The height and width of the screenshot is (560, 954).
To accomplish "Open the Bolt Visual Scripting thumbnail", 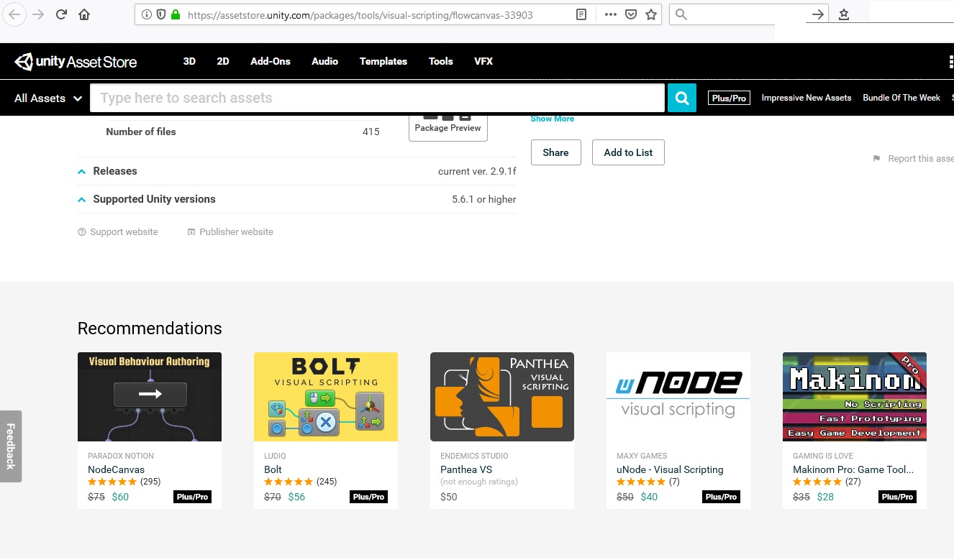I will pyautogui.click(x=326, y=397).
